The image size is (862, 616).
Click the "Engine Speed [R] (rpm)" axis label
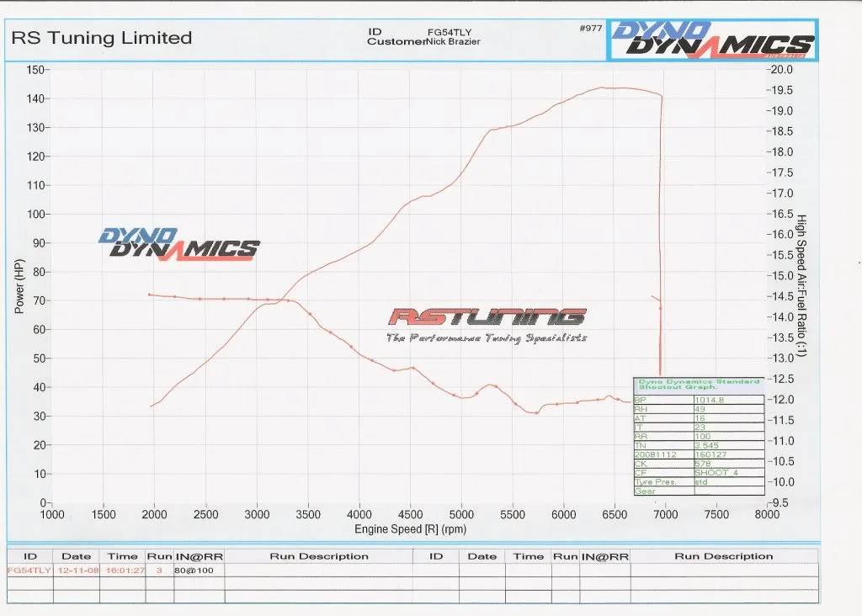click(410, 529)
